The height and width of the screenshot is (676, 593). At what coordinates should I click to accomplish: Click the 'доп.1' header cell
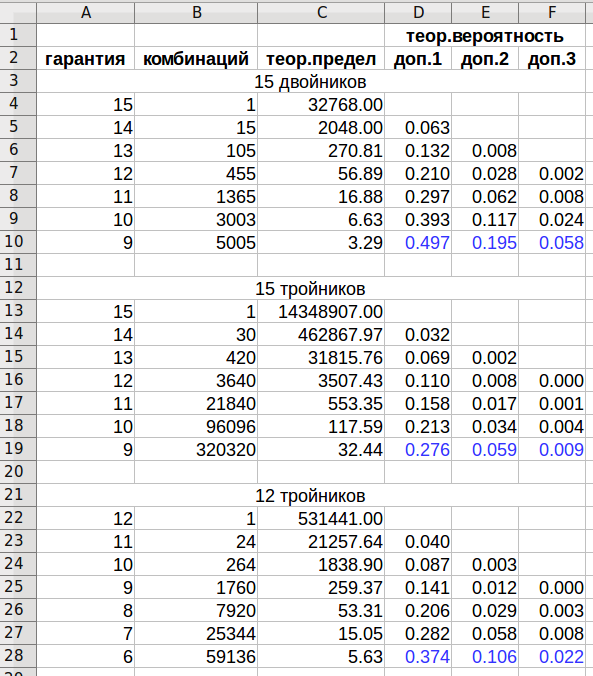coord(418,59)
